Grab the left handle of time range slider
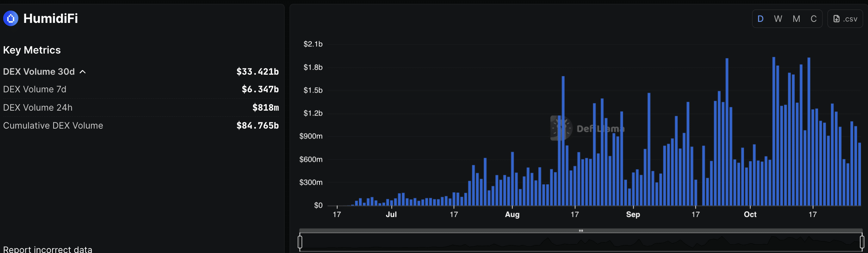Viewport: 868px width, 253px height. coord(300,242)
